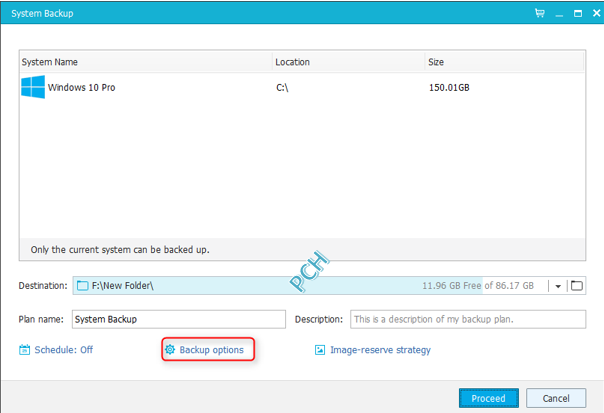Screen dimensions: 604x413
Task: Click the folder icon in Destination field
Action: [82, 285]
